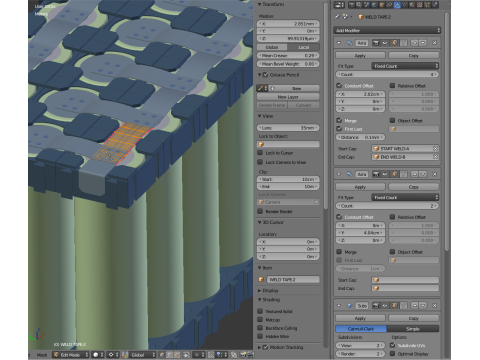Move the Subsurf modifier up
Viewport: 480px width, 360px height.
[x=414, y=305]
